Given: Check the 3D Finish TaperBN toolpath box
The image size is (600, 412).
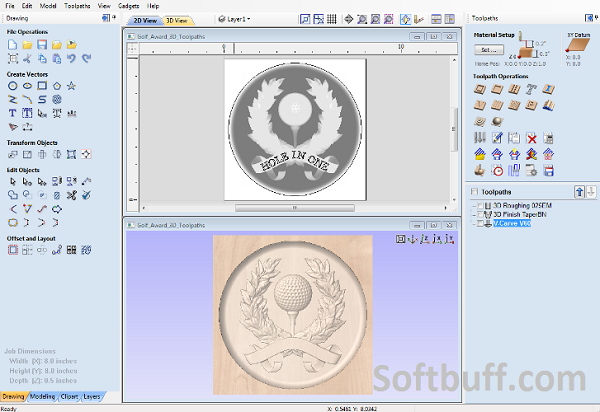Looking at the screenshot, I should pos(480,215).
